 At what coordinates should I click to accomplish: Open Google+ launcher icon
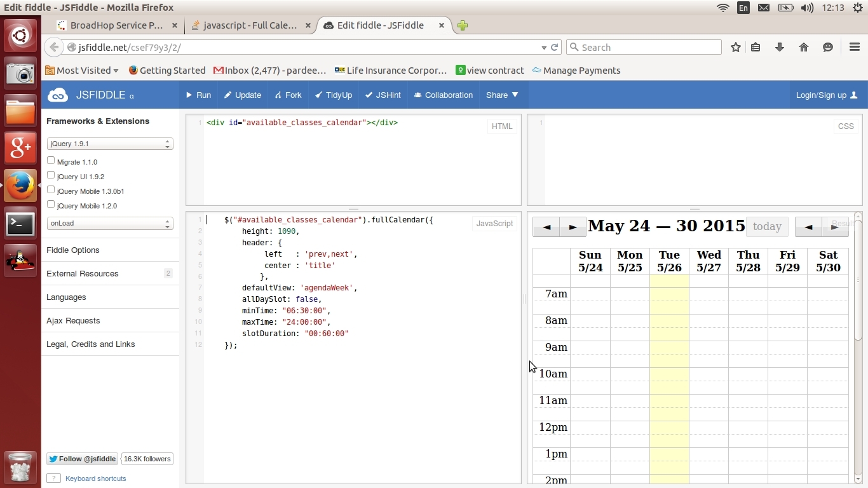click(20, 149)
